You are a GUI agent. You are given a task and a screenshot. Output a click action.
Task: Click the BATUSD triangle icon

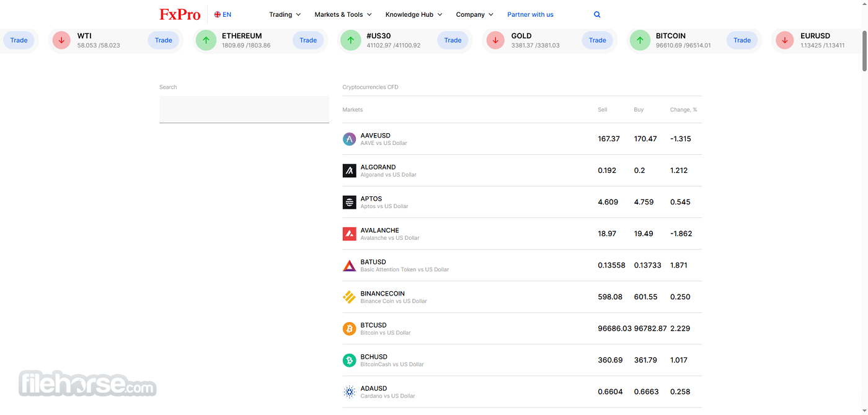pyautogui.click(x=349, y=266)
